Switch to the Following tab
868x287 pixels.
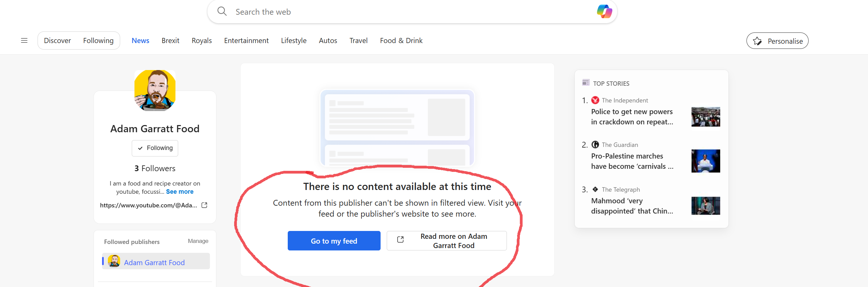click(98, 41)
